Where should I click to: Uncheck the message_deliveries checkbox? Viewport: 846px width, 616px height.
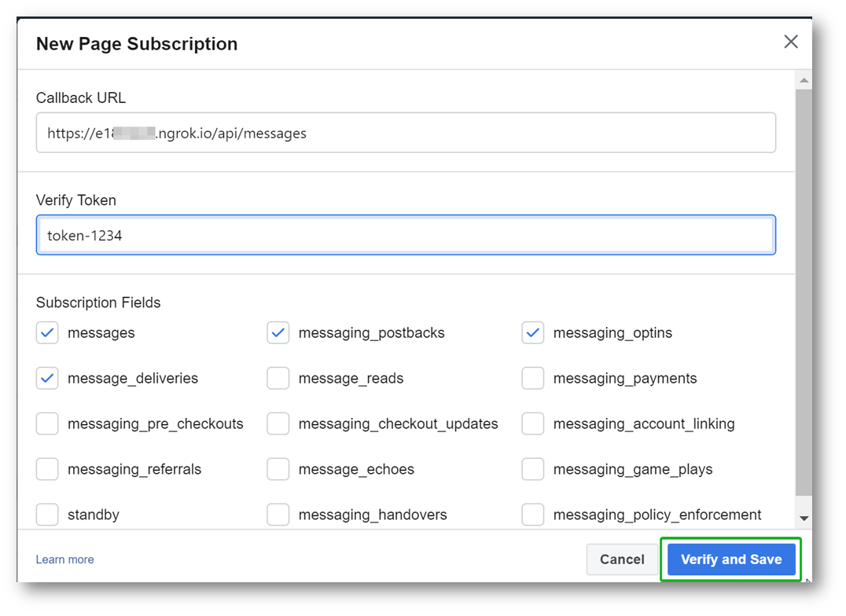(47, 379)
